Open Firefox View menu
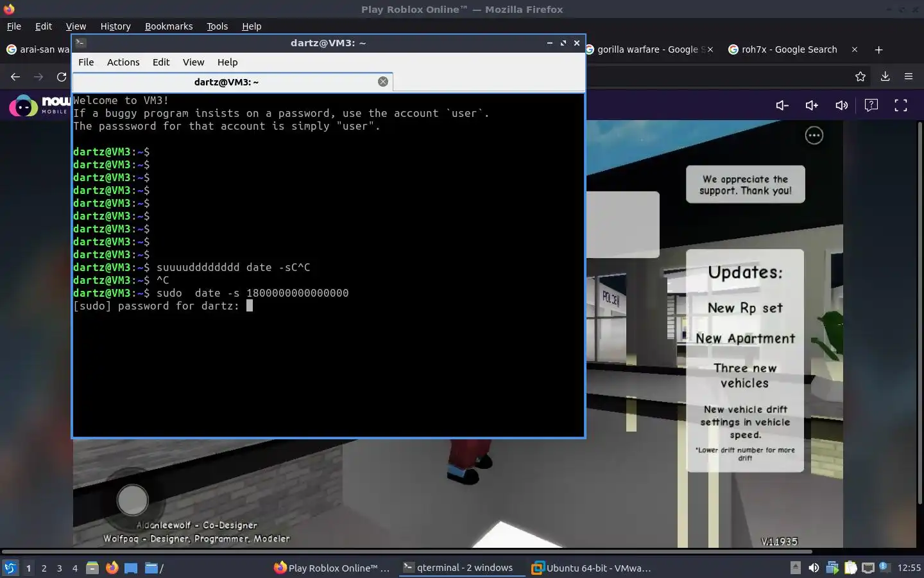 click(x=76, y=26)
